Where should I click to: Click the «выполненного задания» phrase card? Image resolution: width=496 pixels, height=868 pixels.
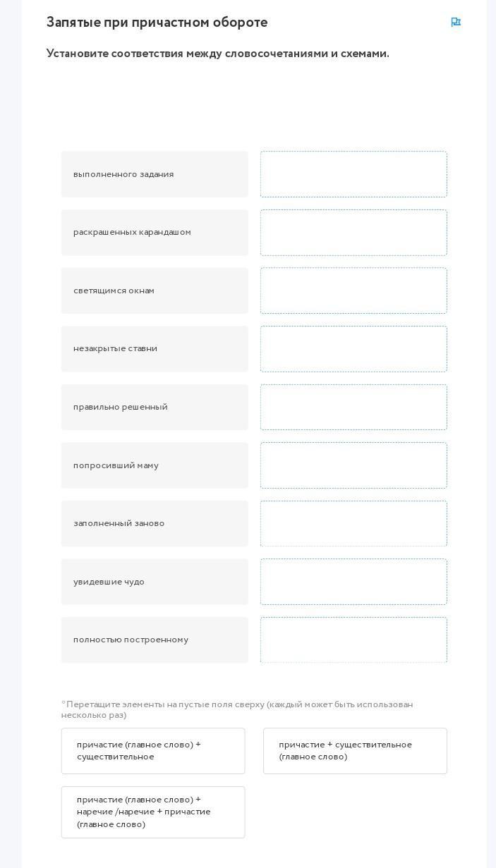point(155,174)
